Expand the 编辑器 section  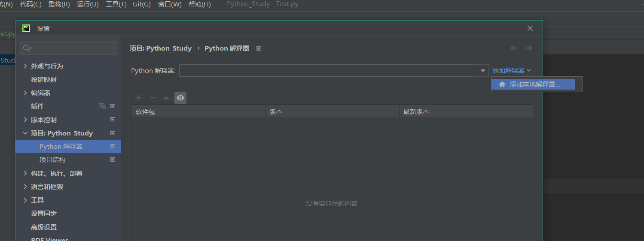coord(25,93)
